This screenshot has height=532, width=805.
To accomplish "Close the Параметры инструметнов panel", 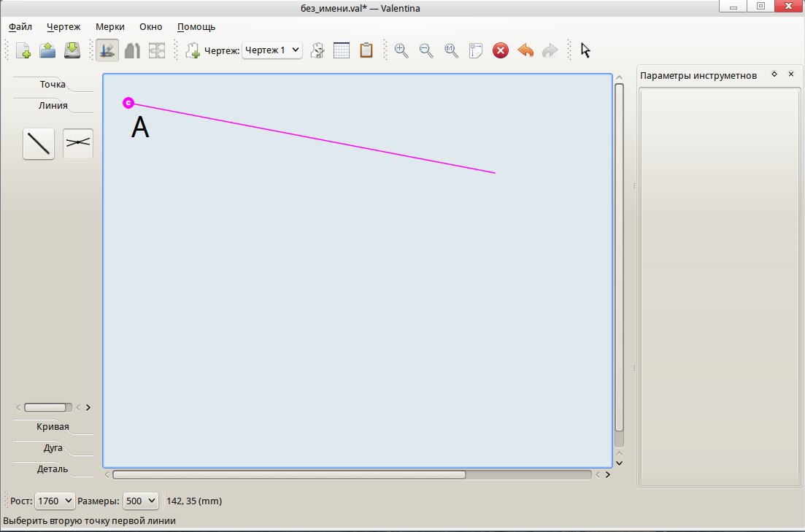I will [x=791, y=74].
